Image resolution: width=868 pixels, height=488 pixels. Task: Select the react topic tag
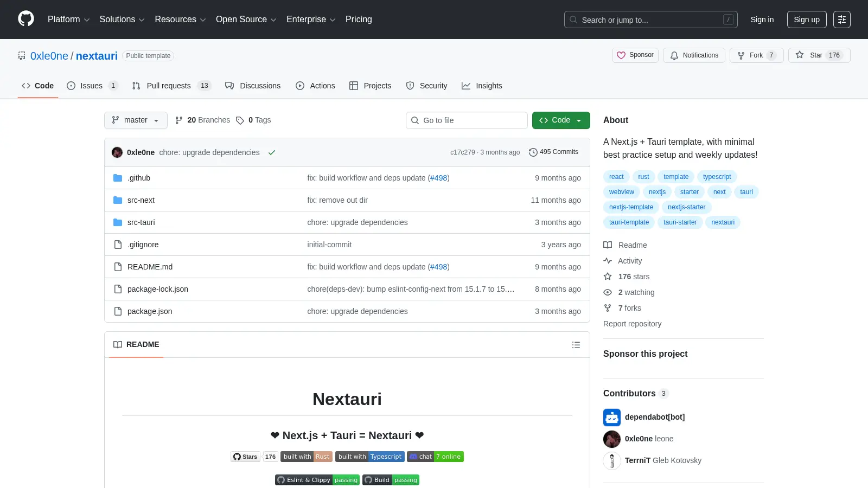coord(616,177)
